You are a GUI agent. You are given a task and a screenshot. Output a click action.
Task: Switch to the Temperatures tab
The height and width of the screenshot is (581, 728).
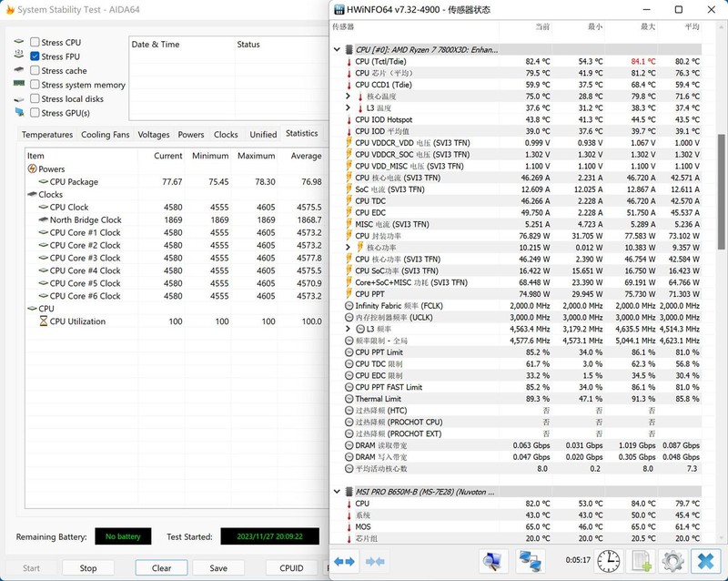[47, 135]
